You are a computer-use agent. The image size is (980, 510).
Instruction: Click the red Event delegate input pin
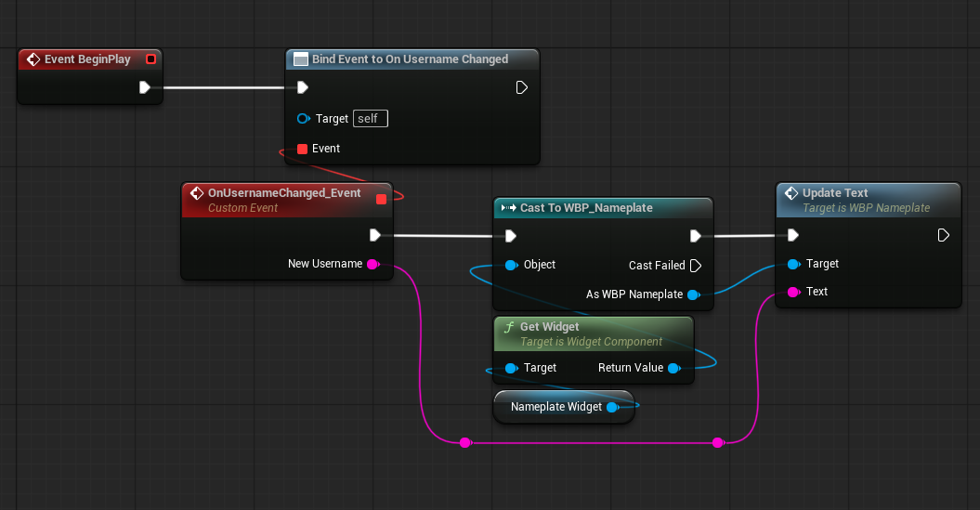point(302,149)
